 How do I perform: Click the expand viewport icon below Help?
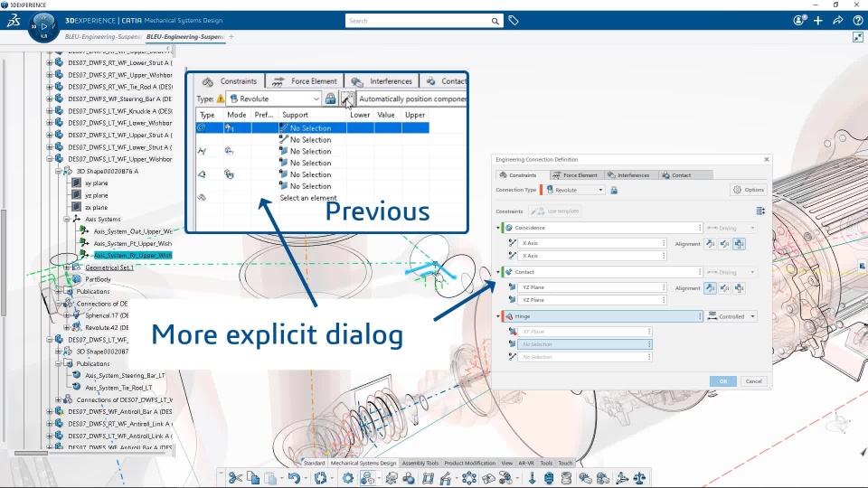[x=857, y=37]
